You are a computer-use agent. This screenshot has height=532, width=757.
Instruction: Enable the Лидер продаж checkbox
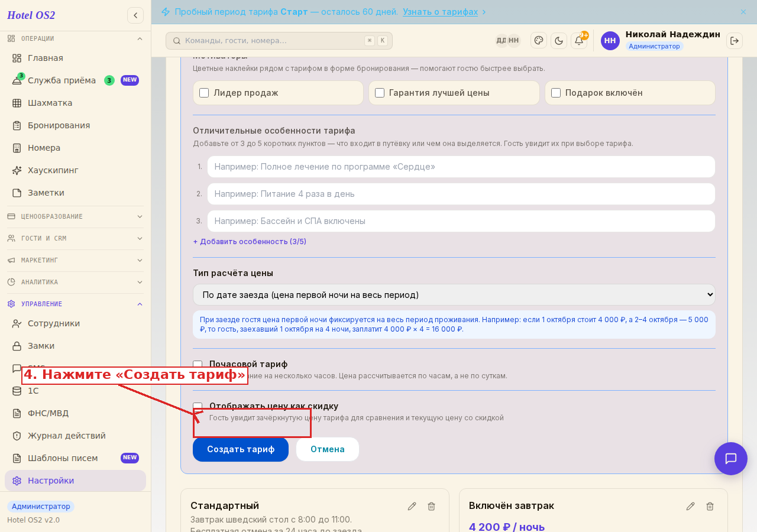point(204,93)
